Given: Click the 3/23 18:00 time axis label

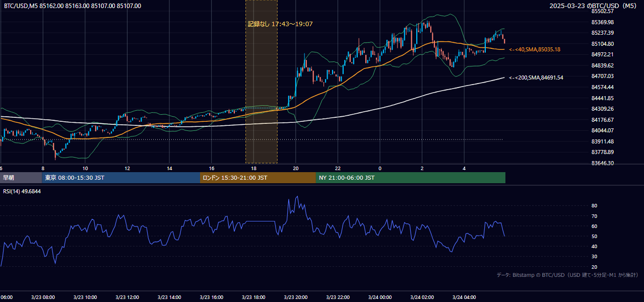Looking at the screenshot, I should coord(253,297).
